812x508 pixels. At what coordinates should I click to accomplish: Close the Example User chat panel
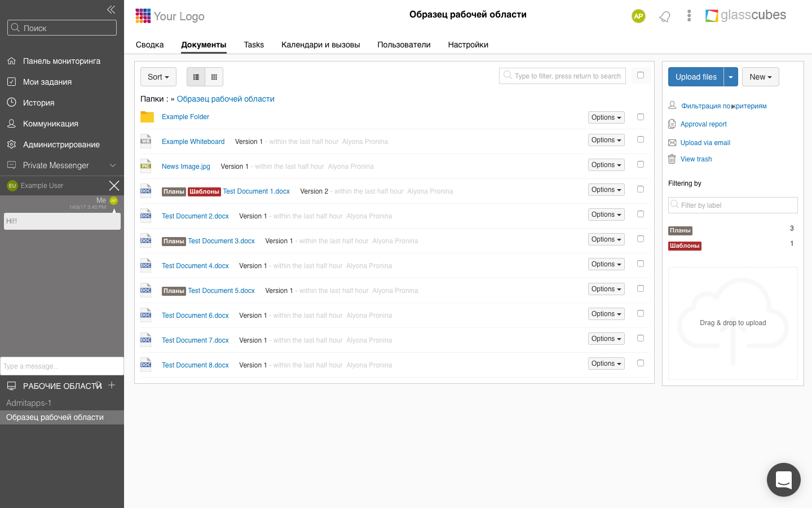(114, 186)
